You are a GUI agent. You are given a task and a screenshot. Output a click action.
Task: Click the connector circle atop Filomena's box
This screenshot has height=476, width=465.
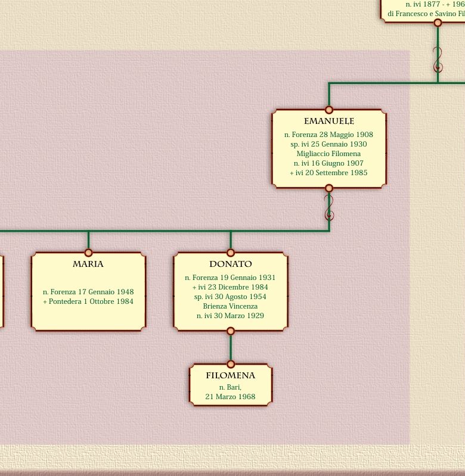pyautogui.click(x=231, y=364)
